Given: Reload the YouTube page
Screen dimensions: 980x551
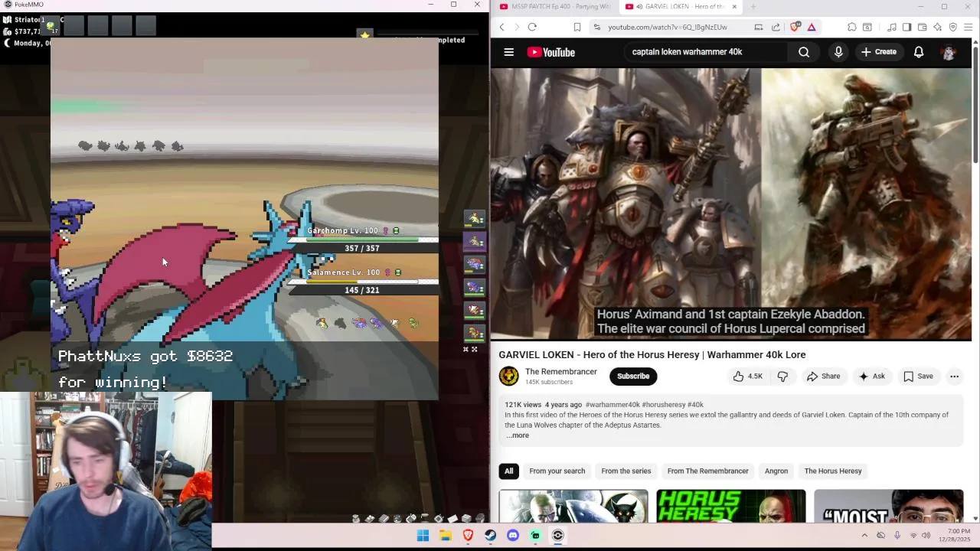Looking at the screenshot, I should pyautogui.click(x=532, y=27).
